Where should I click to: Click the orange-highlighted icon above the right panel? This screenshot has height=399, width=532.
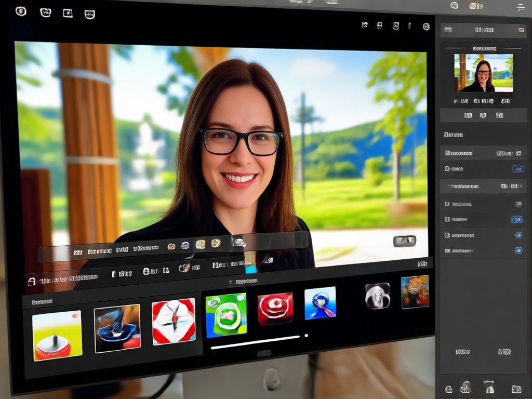tap(476, 6)
